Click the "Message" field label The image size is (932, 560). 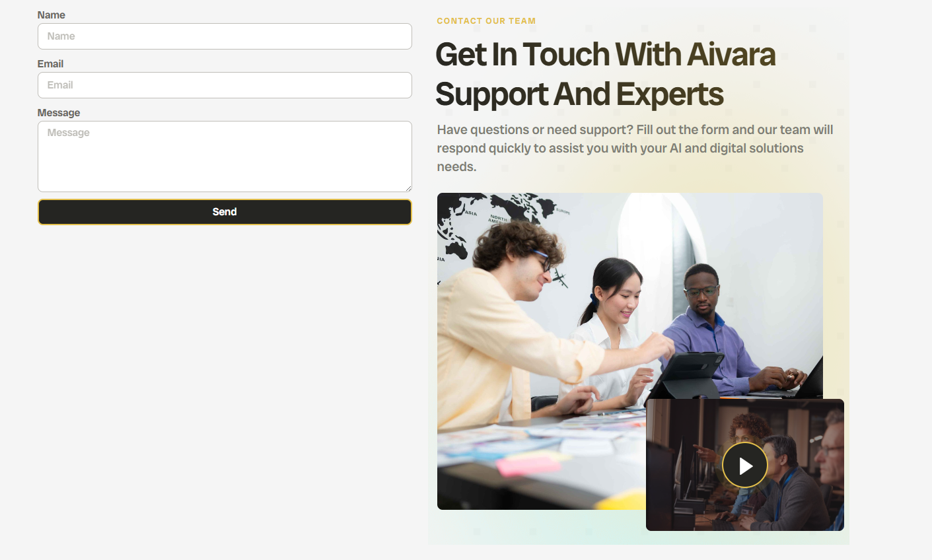59,113
